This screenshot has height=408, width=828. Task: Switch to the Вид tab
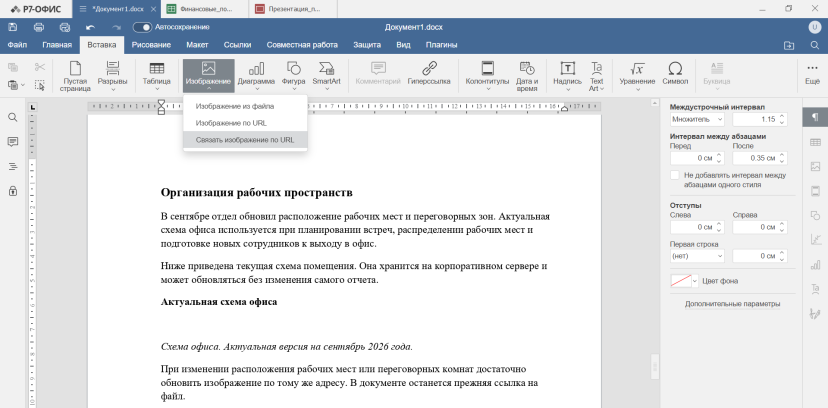coord(403,45)
